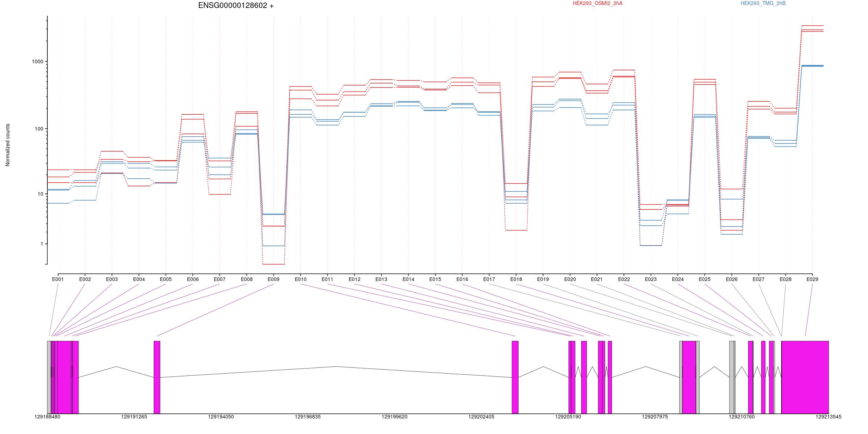This screenshot has height=434, width=868.
Task: Click the 1 y-axis tick label
Action: [x=42, y=244]
